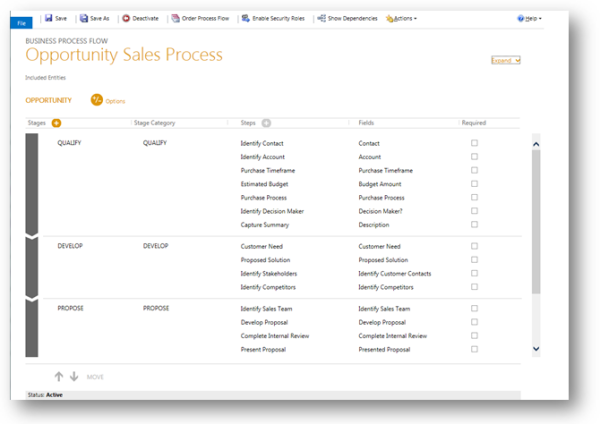Image resolution: width=600 pixels, height=424 pixels.
Task: Toggle Required for Customer Need field
Action: pyautogui.click(x=474, y=246)
